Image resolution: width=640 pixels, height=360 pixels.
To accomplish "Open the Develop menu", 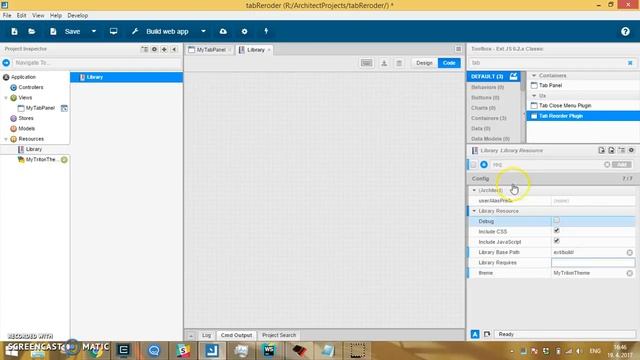I will click(x=78, y=16).
